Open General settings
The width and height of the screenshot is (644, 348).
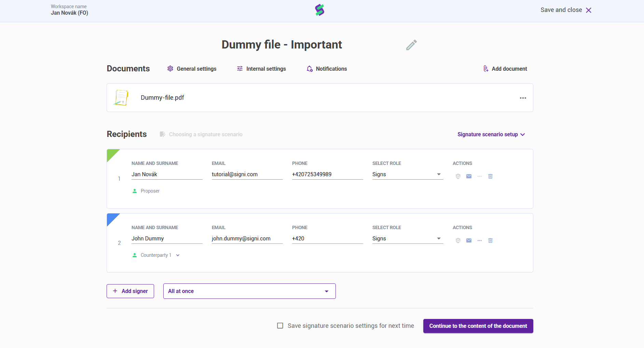(x=192, y=69)
